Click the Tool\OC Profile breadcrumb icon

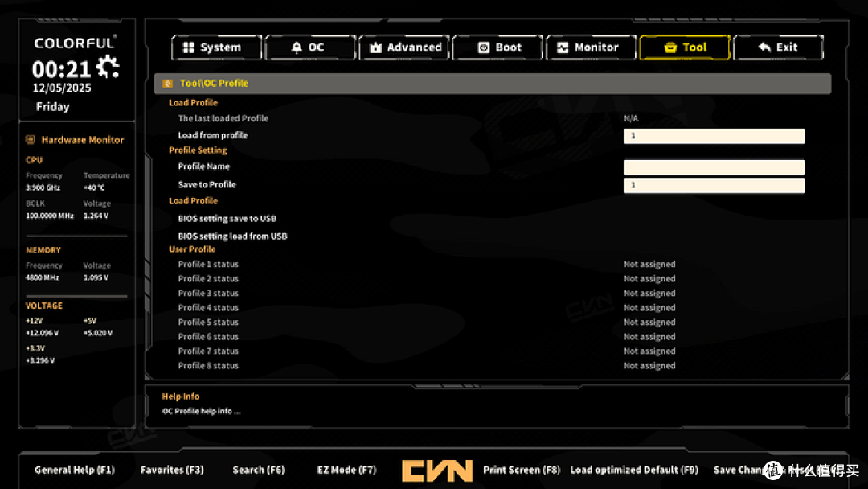coord(168,84)
